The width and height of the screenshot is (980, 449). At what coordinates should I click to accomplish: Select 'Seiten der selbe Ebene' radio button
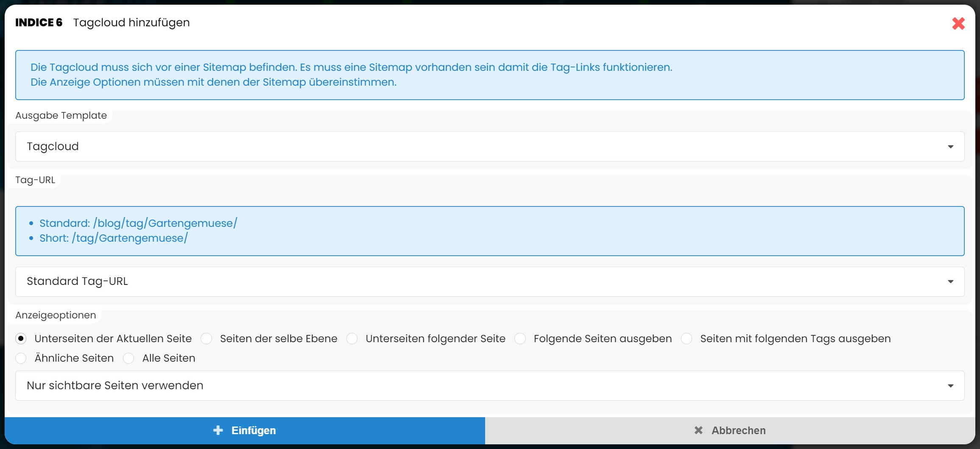coord(207,339)
